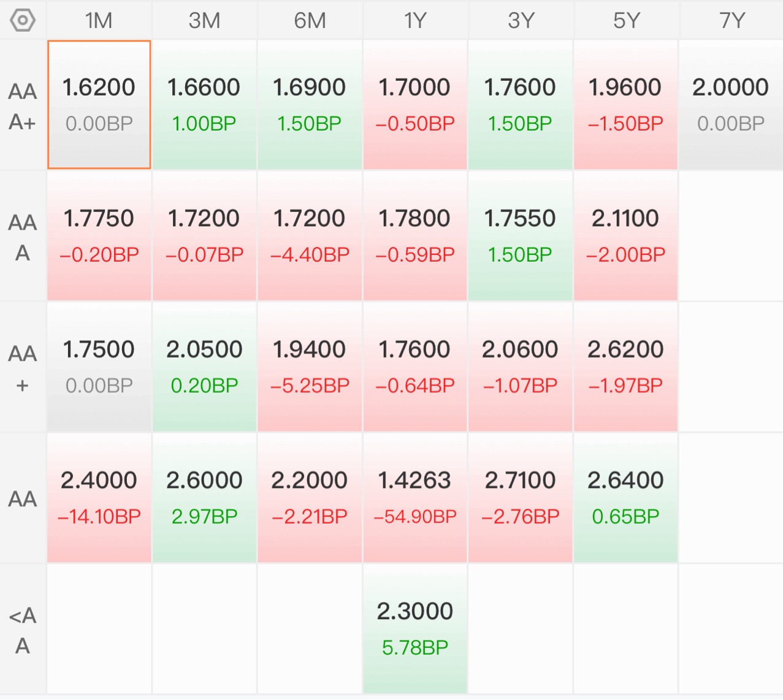Open AA+ 5Y cell showing 2.6200
The image size is (783, 700).
(625, 367)
